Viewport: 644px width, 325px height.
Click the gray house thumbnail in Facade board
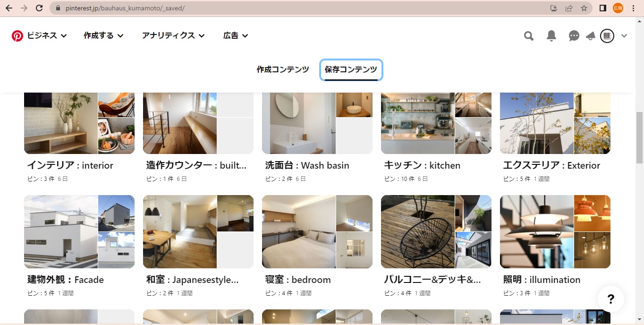pos(116,213)
